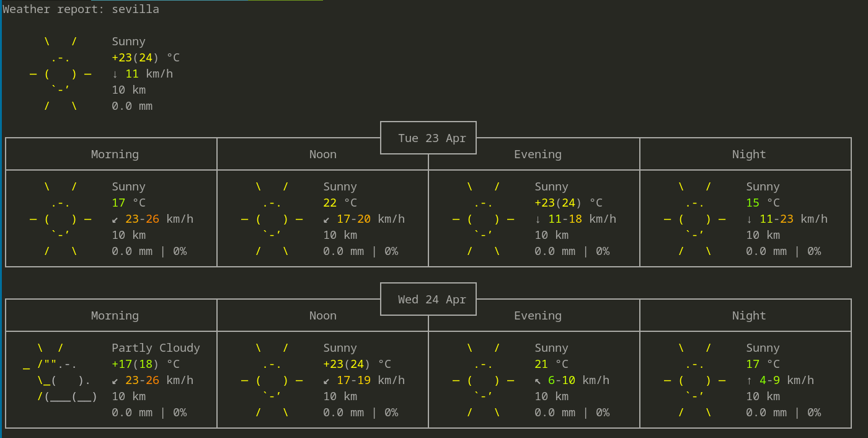Click Tuesday Morning's sun icon
Viewport: 868px width, 438px height.
click(61, 219)
